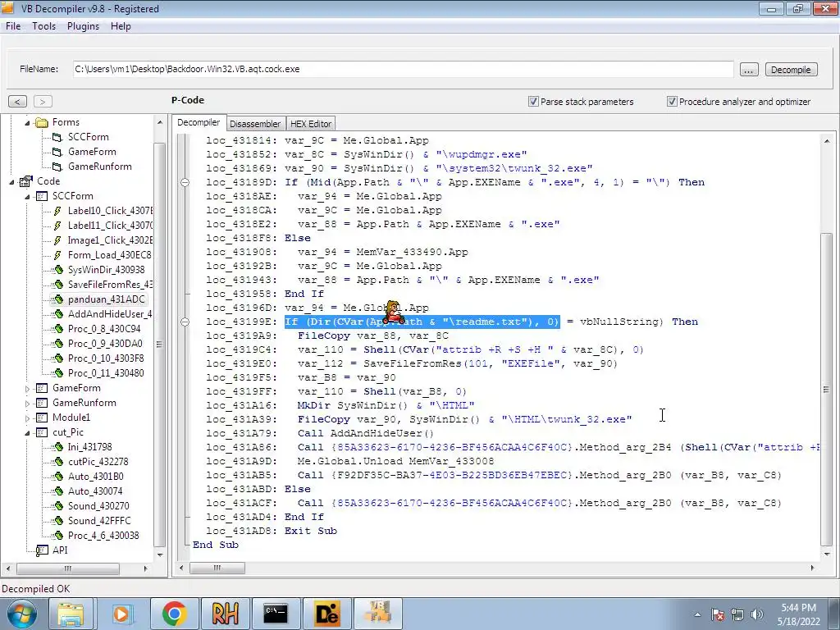Open Windows Start menu orb

click(x=21, y=614)
